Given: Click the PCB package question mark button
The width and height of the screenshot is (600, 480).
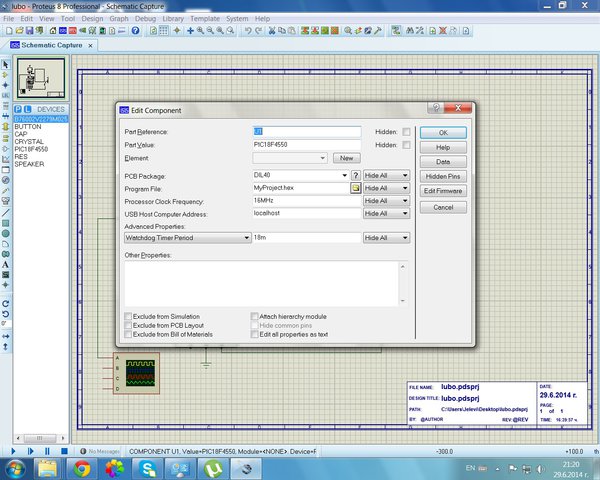Looking at the screenshot, I should tap(355, 175).
